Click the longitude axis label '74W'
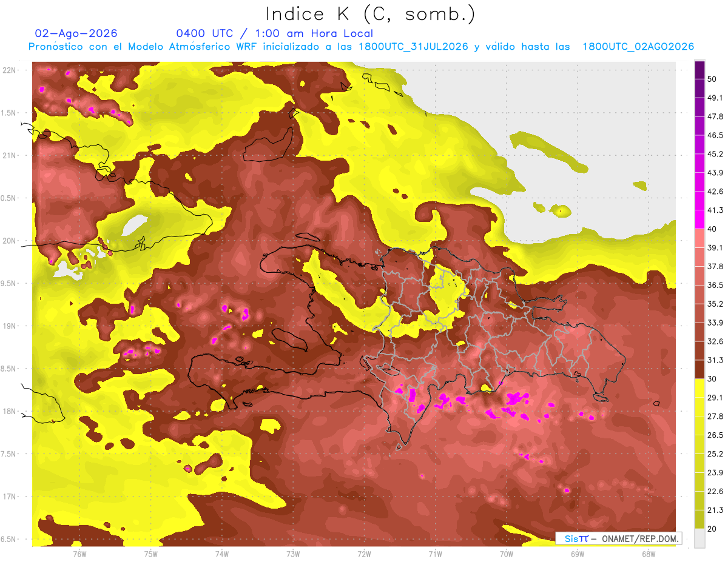This screenshot has height=562, width=728. click(222, 554)
